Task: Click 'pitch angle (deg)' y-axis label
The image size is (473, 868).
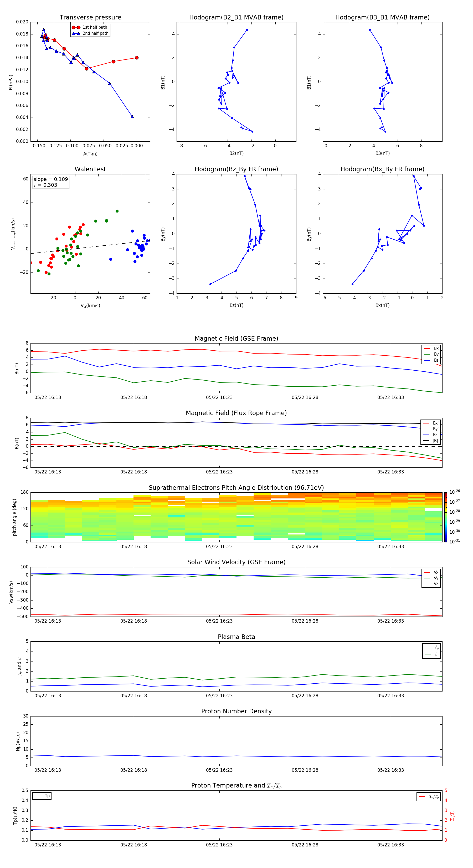Action: pyautogui.click(x=14, y=517)
